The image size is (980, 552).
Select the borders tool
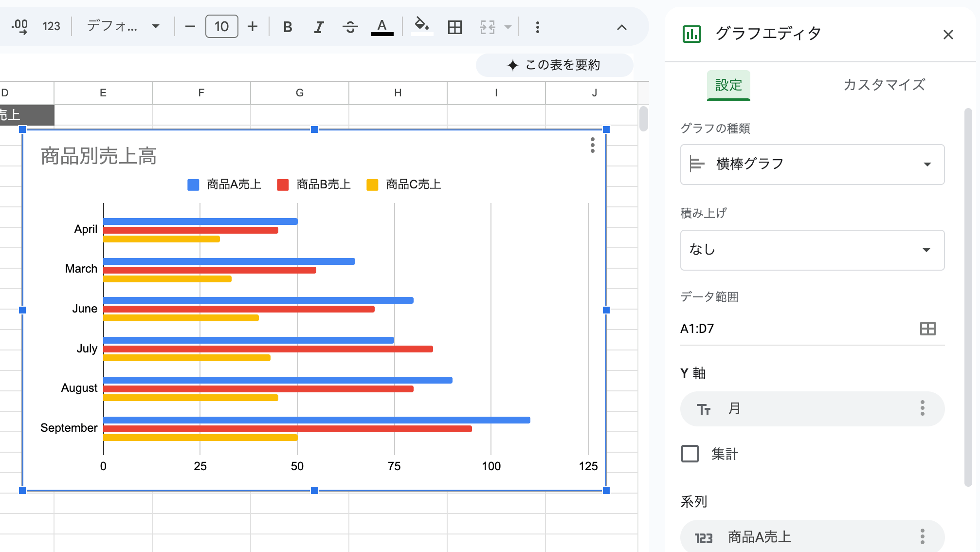coord(454,27)
